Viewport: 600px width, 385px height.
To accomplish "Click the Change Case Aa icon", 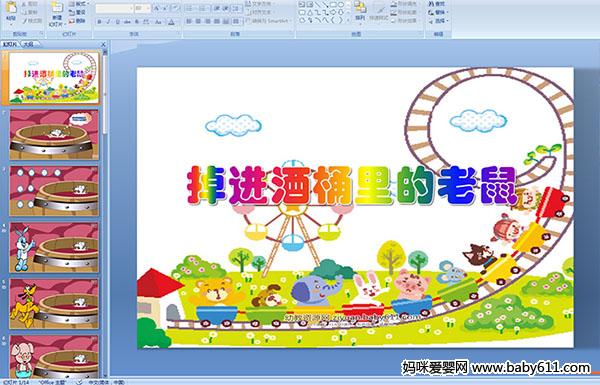I will tap(158, 22).
